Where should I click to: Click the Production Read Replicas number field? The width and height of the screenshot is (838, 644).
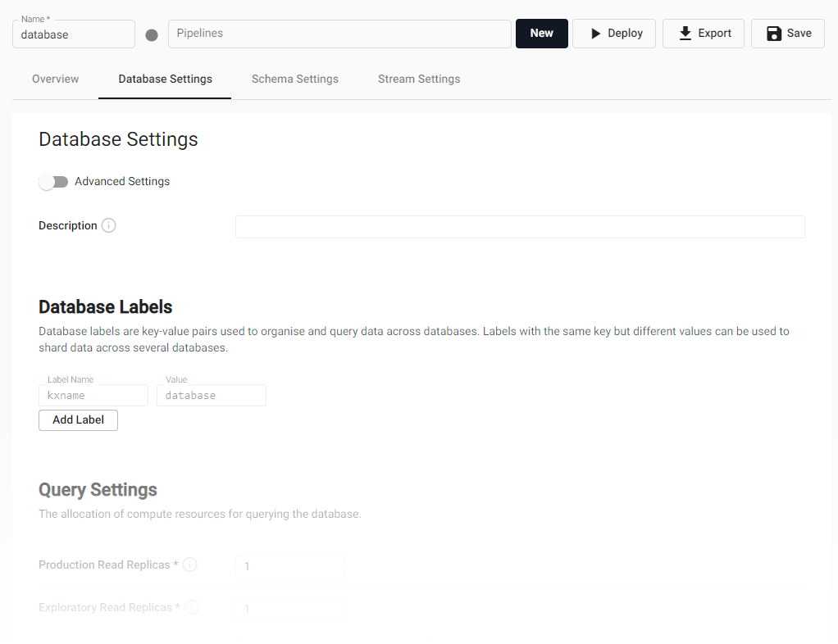click(290, 566)
